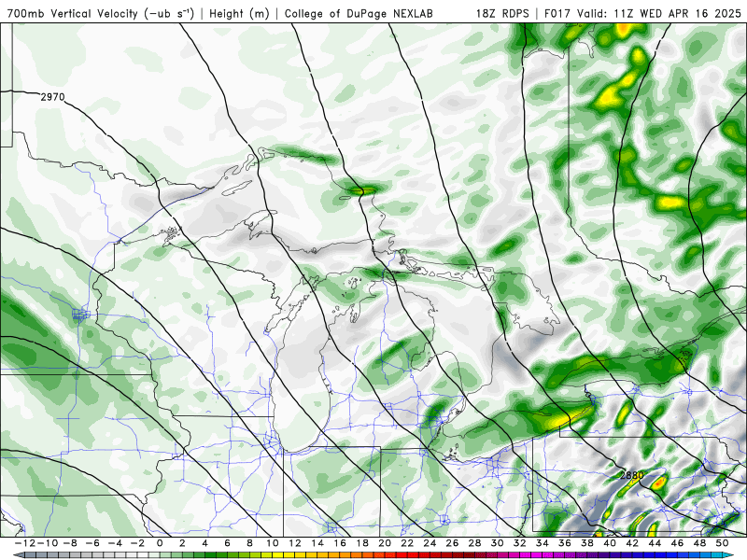Click 'College of DuPage NEXLAB' header text
This screenshot has height=560, width=747.
[x=359, y=14]
